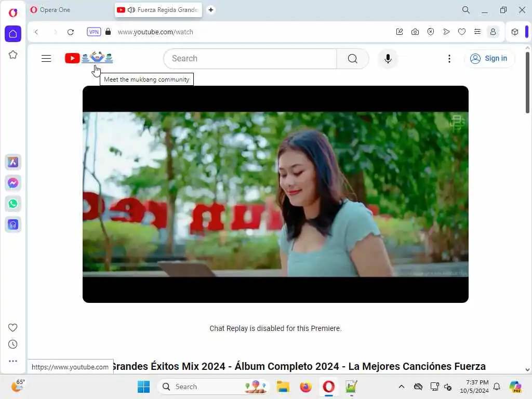Show hidden system tray icons chevron
Image resolution: width=532 pixels, height=399 pixels.
pyautogui.click(x=402, y=387)
